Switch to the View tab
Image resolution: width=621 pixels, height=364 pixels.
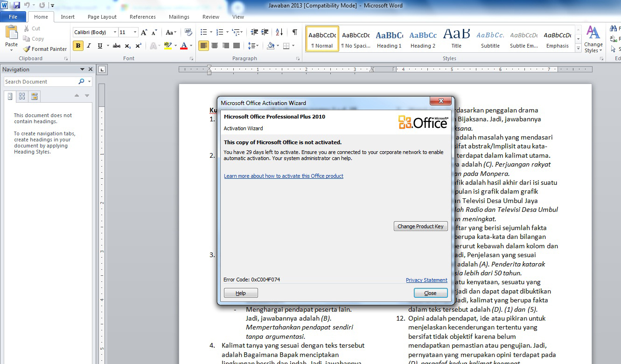tap(238, 17)
